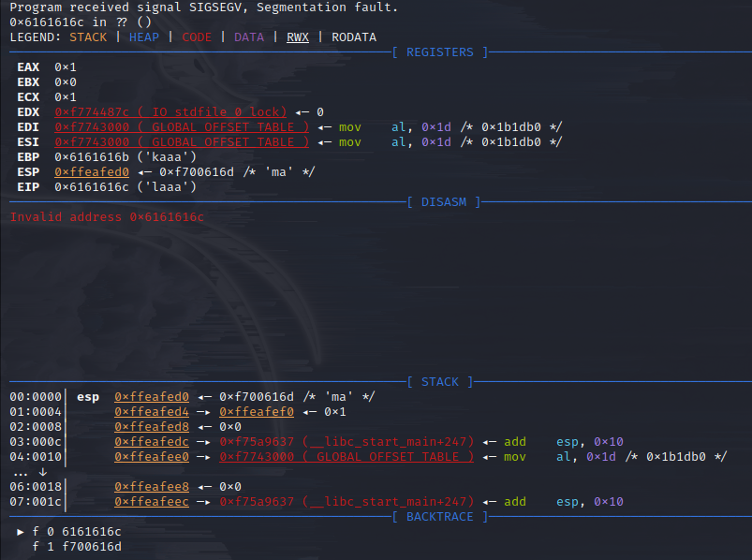
Task: Open stack address 0xffeafed4 link
Action: click(152, 412)
